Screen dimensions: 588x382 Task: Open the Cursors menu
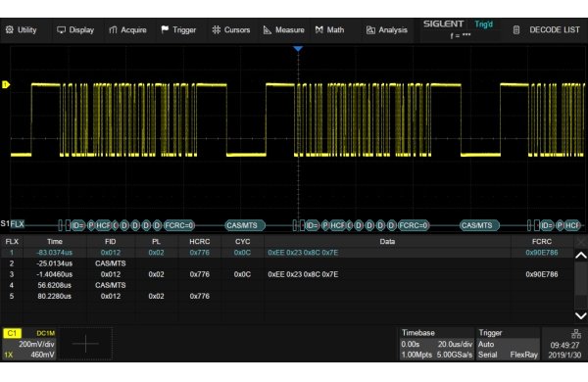pos(231,30)
